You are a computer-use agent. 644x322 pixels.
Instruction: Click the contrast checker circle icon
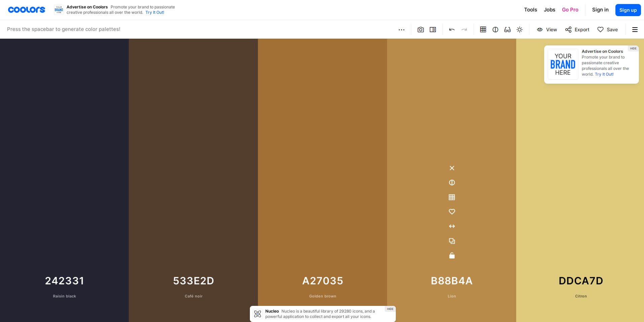pos(495,30)
